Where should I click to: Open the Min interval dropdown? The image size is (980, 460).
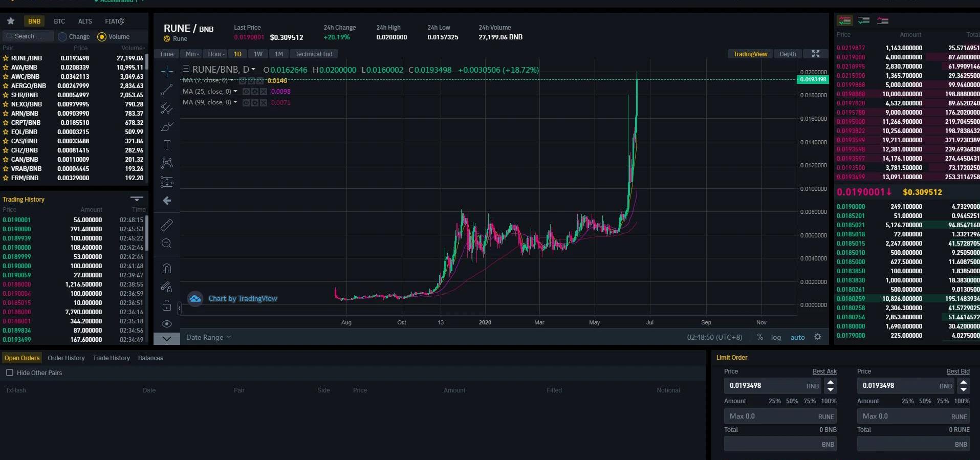pos(192,54)
